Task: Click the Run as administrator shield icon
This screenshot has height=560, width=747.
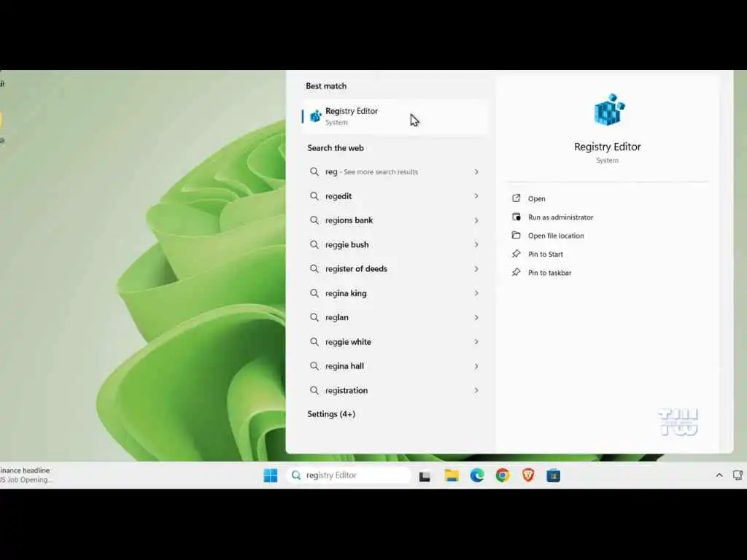Action: tap(516, 217)
